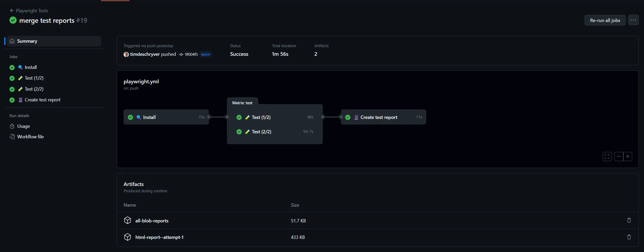Go back to Playwright Tests workflow
Viewport: 644px width, 252px height.
[32, 11]
